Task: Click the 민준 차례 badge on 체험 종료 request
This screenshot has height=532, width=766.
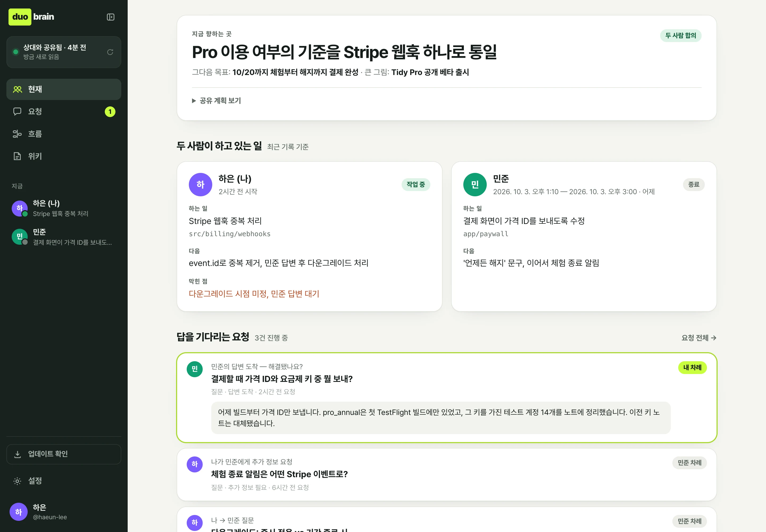Action: (x=690, y=463)
